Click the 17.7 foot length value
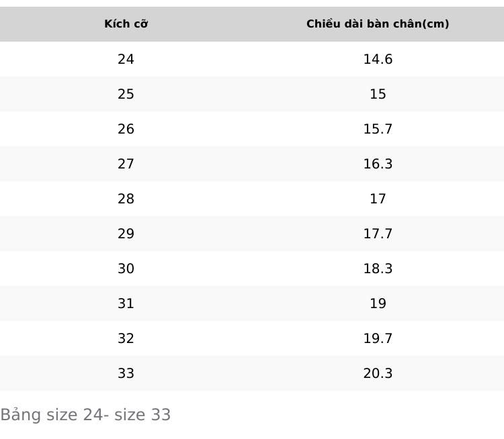The height and width of the screenshot is (439, 504). (378, 234)
